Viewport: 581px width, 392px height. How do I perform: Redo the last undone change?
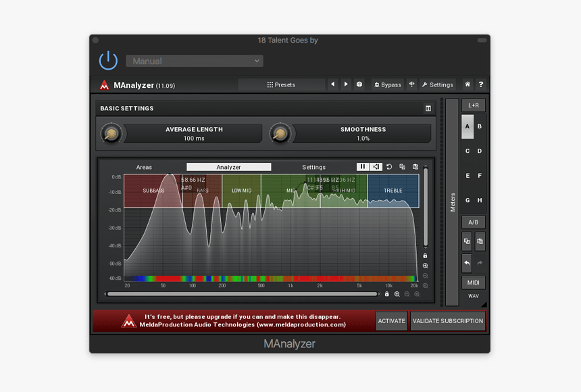click(x=480, y=263)
